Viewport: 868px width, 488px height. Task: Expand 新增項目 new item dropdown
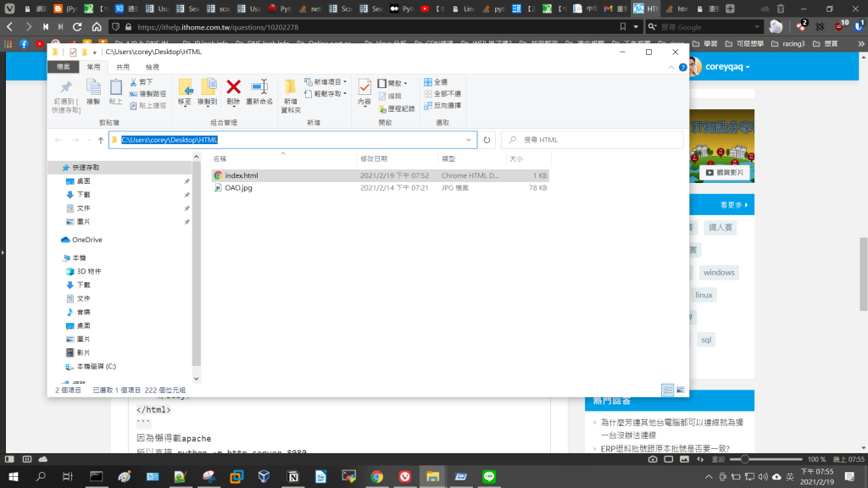(326, 82)
